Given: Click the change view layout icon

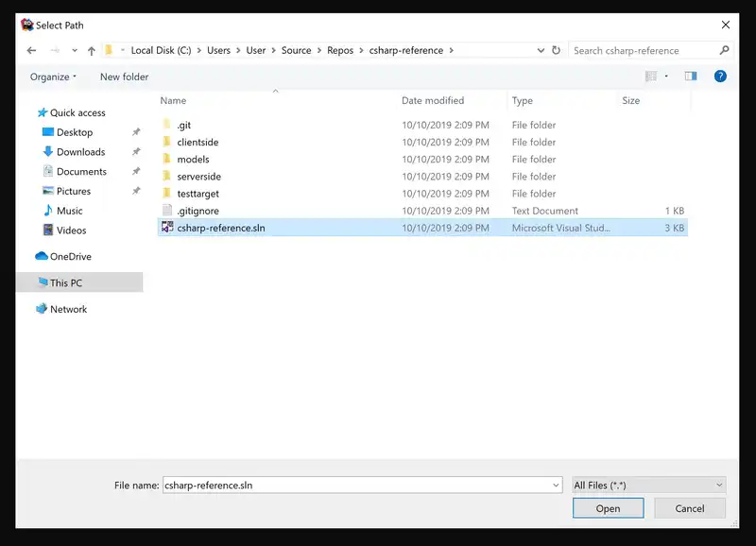Looking at the screenshot, I should [651, 77].
